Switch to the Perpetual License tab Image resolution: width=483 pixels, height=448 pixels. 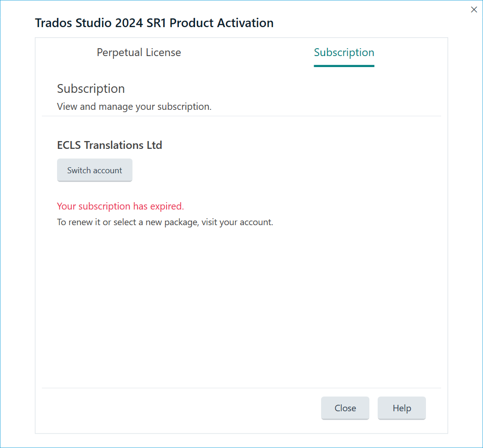[138, 52]
